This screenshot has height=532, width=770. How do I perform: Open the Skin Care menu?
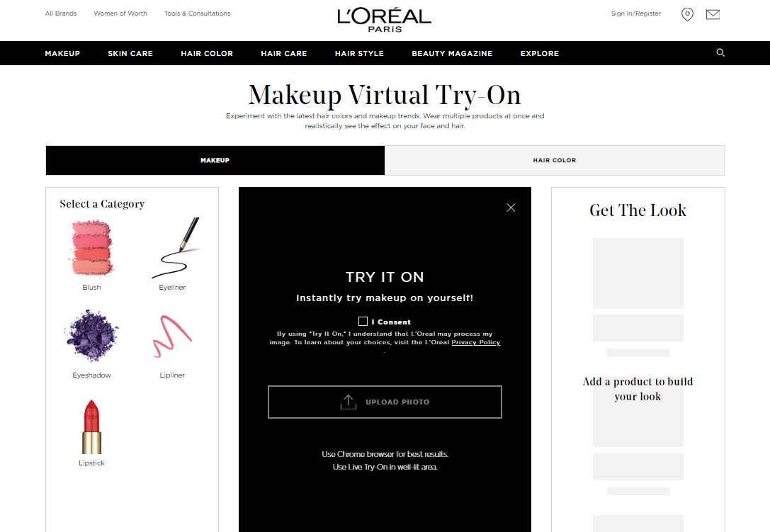coord(130,53)
